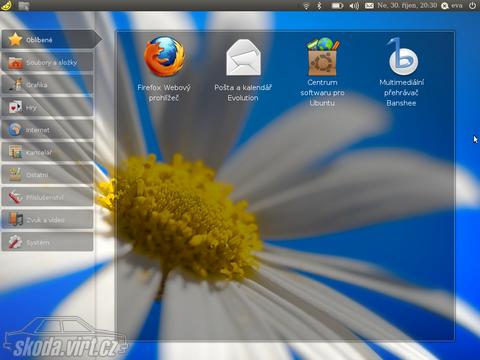Image resolution: width=480 pixels, height=360 pixels.
Task: Switch to the Grafika category
Action: pos(47,85)
